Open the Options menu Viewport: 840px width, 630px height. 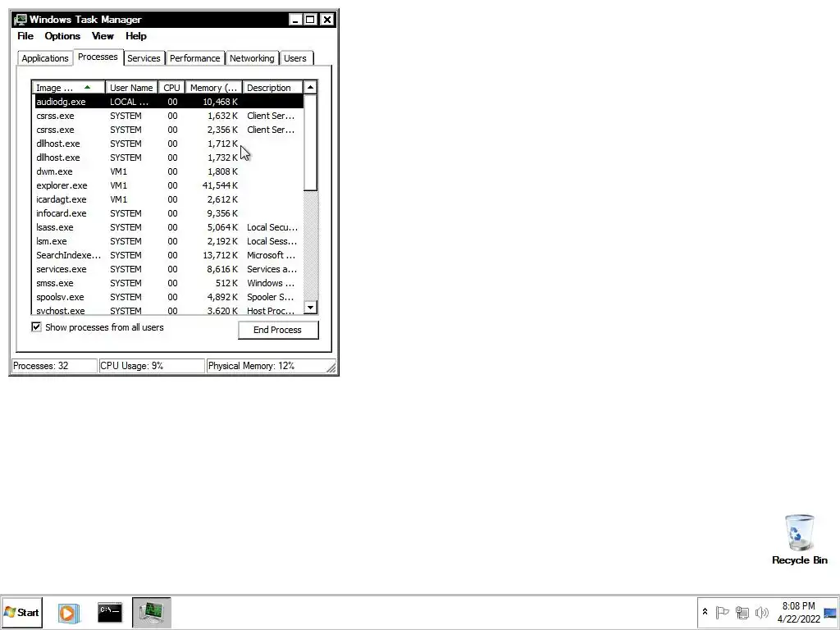(x=62, y=36)
